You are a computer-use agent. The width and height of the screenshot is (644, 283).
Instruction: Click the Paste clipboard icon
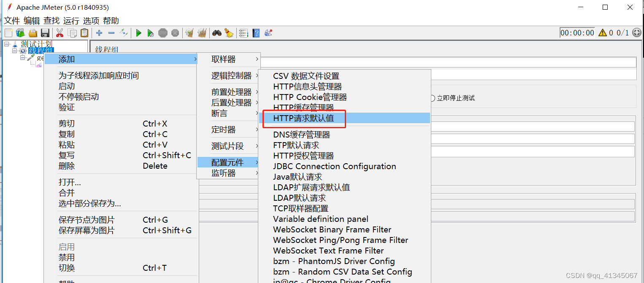(84, 33)
